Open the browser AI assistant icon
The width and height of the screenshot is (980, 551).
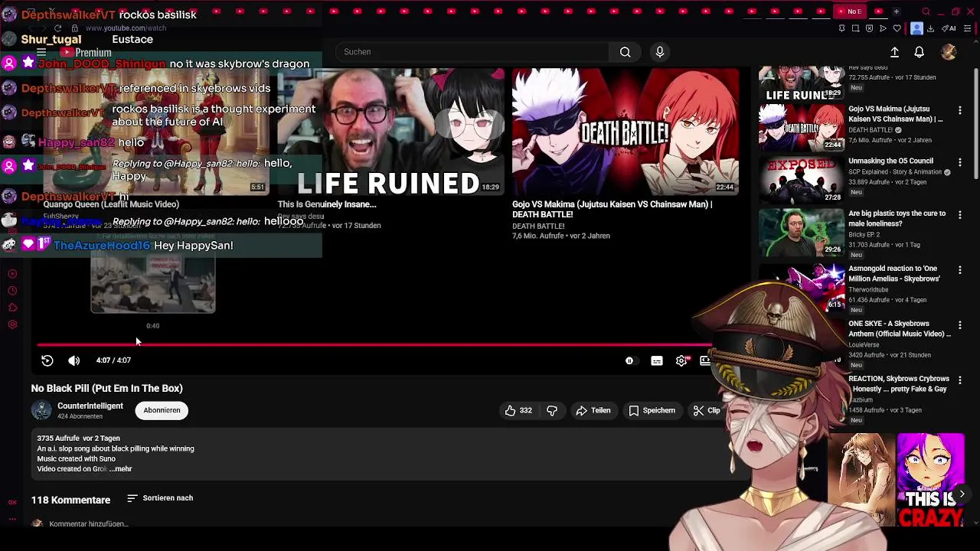[x=949, y=28]
